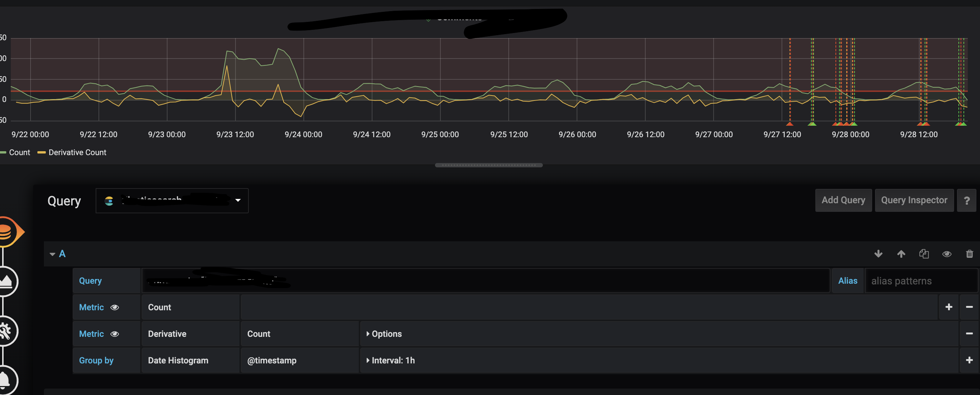Hide the Derivative metric eye toggle

click(115, 334)
